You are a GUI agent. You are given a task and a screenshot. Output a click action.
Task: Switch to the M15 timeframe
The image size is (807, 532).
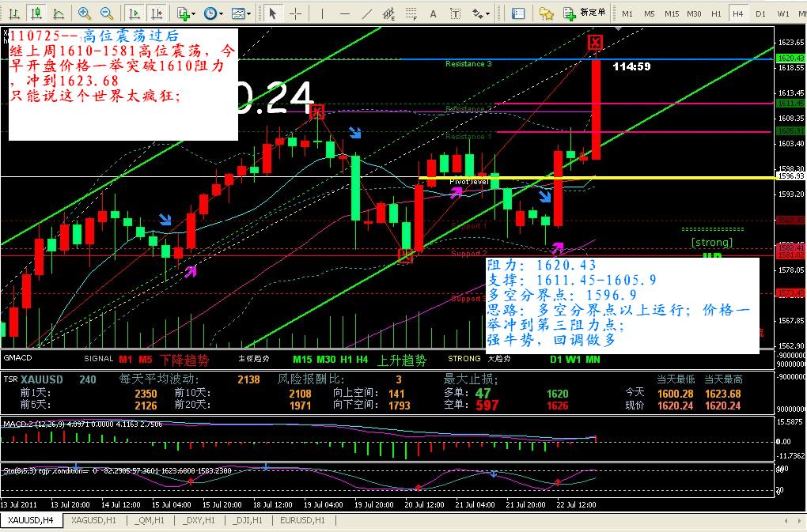[671, 13]
